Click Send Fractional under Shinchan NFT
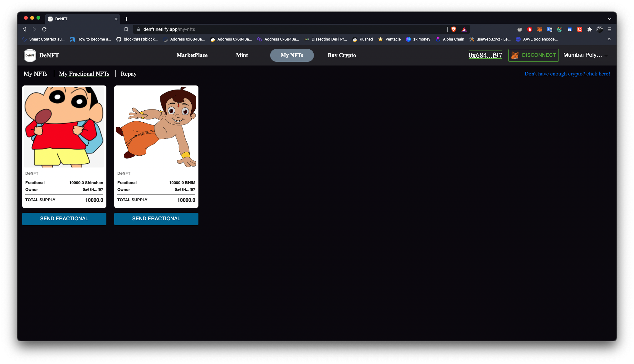The width and height of the screenshot is (634, 364). (64, 219)
